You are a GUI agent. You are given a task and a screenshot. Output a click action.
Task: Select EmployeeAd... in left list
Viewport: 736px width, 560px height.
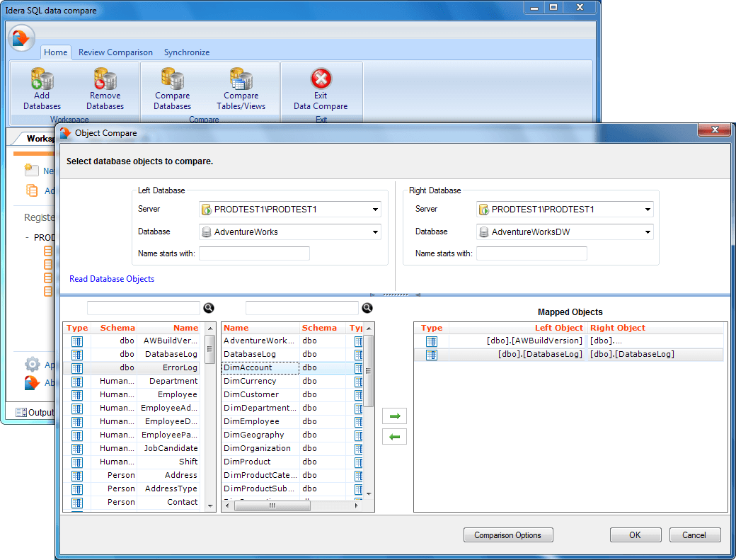[169, 408]
